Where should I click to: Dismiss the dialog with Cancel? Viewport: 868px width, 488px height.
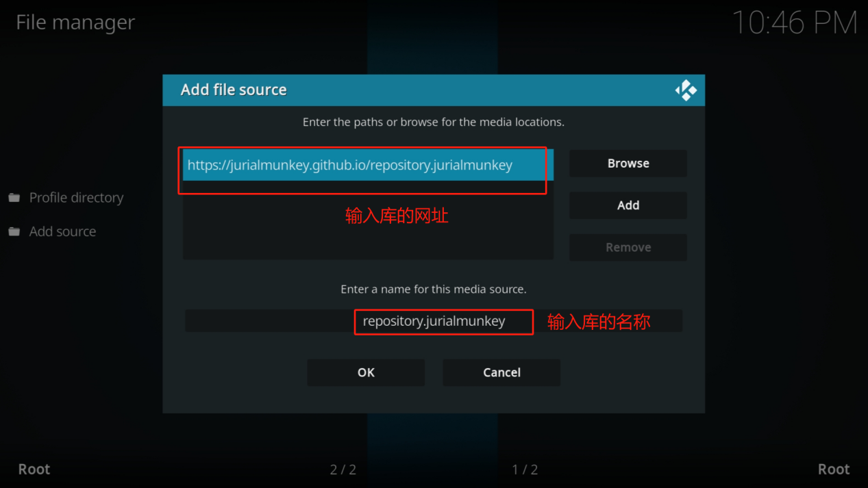[501, 372]
